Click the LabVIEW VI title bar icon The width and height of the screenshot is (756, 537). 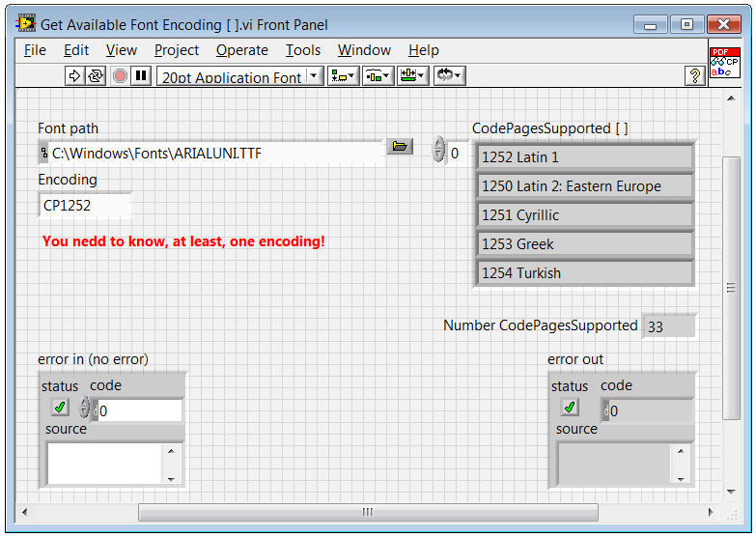[x=27, y=24]
